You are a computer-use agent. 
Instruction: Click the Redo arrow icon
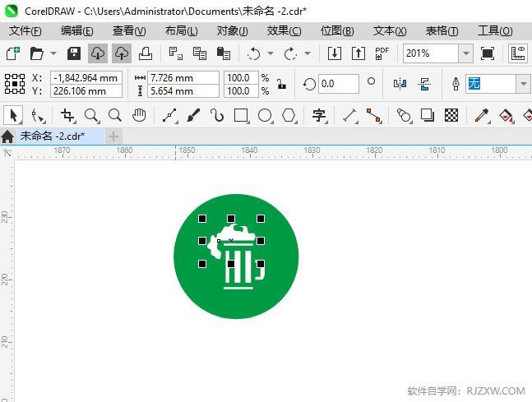coord(290,53)
